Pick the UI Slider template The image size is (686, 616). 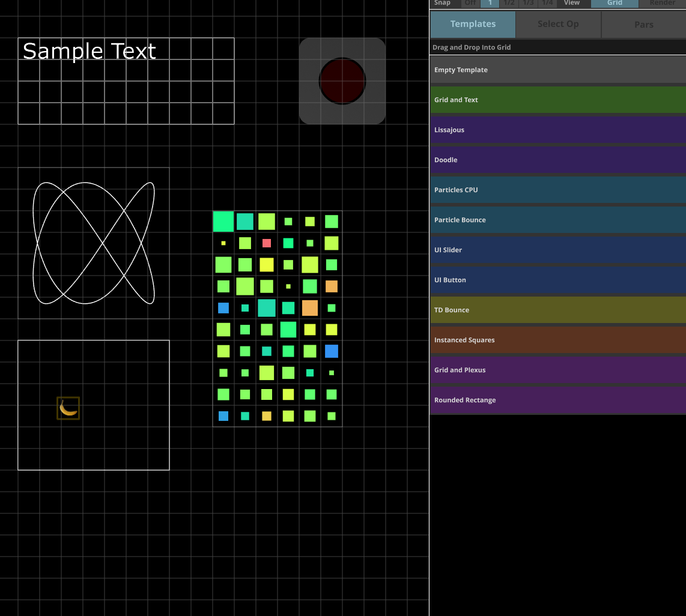tap(557, 250)
